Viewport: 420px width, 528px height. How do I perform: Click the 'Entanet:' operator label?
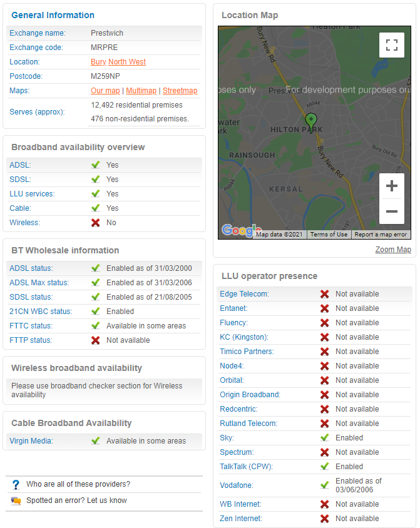(x=233, y=308)
